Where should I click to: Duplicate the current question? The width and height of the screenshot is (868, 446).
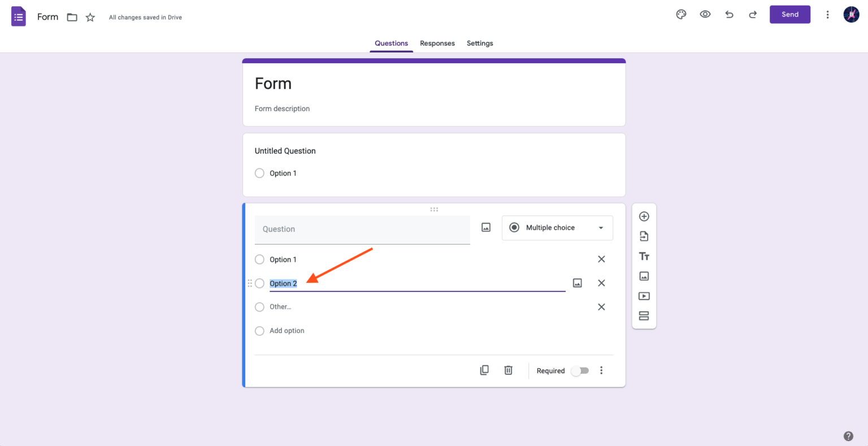(x=484, y=370)
